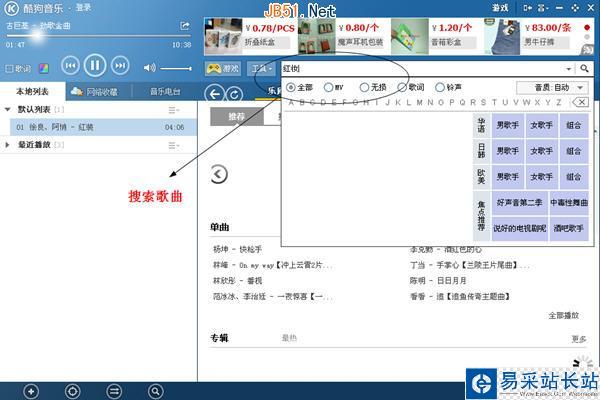600x400 pixels.
Task: Choose 女歌手 in the 日韩 row
Action: [x=541, y=151]
